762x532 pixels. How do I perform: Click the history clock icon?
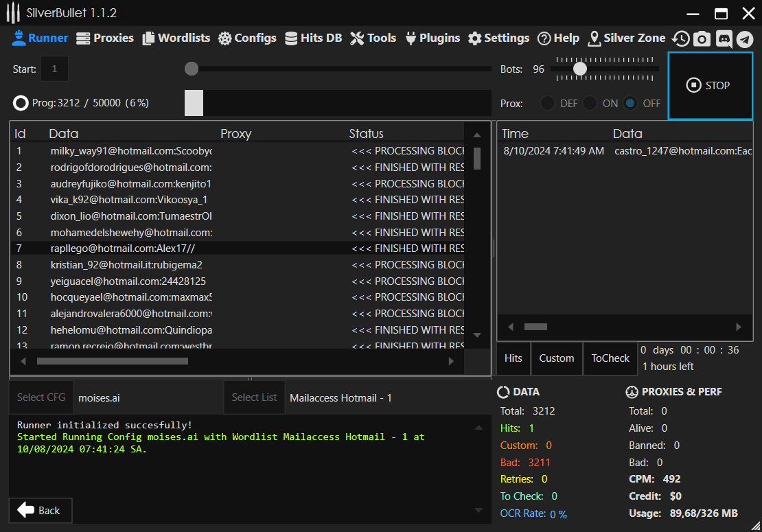coord(680,39)
